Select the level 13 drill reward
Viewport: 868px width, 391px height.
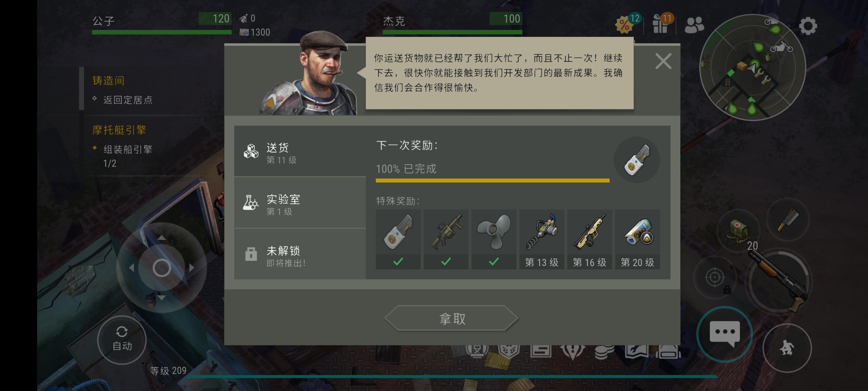click(x=541, y=239)
